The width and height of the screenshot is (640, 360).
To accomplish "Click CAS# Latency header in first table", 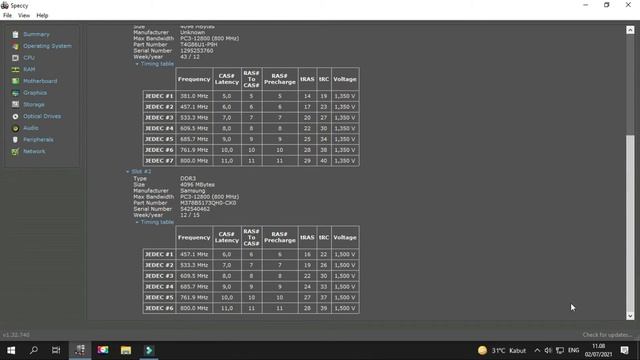I will tap(227, 79).
